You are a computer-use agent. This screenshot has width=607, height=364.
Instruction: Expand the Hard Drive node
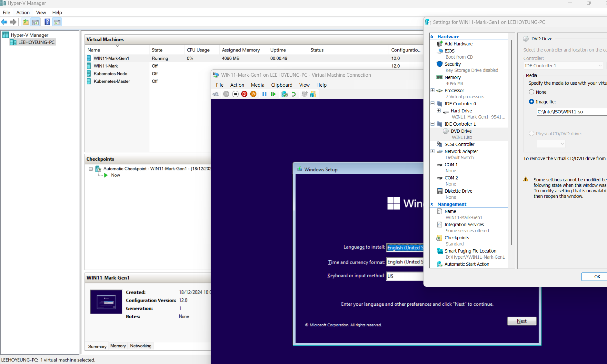click(439, 110)
